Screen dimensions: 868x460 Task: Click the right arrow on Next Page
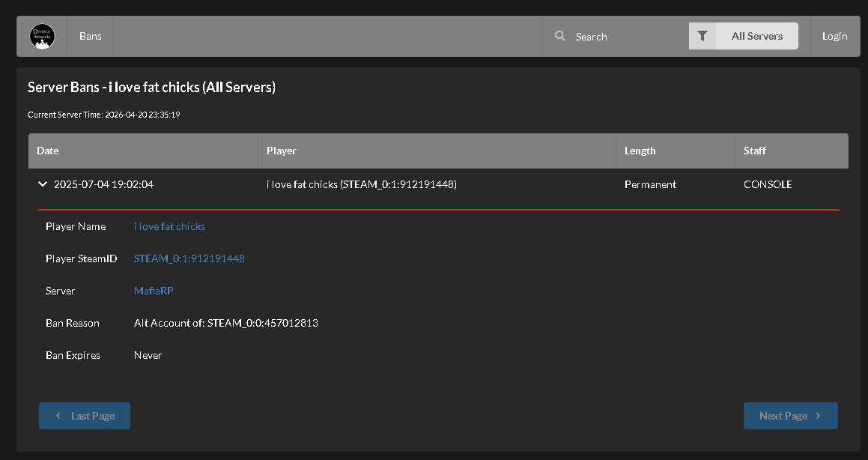818,416
